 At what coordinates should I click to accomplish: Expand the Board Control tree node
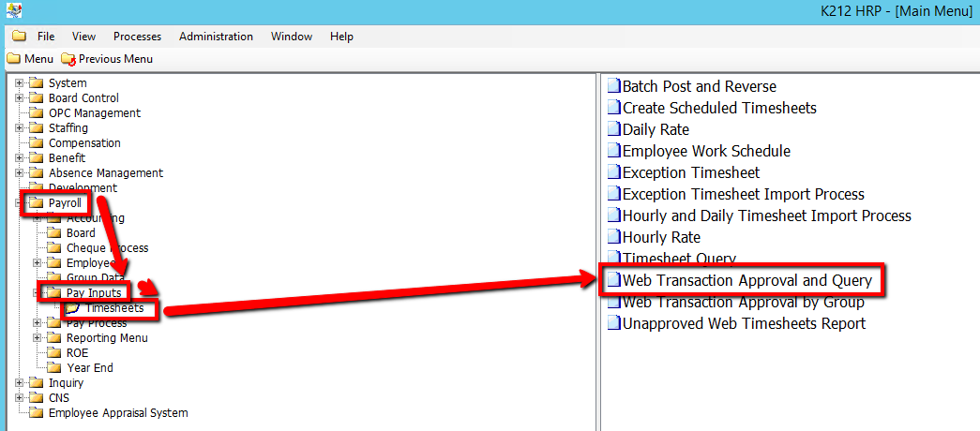coord(19,98)
